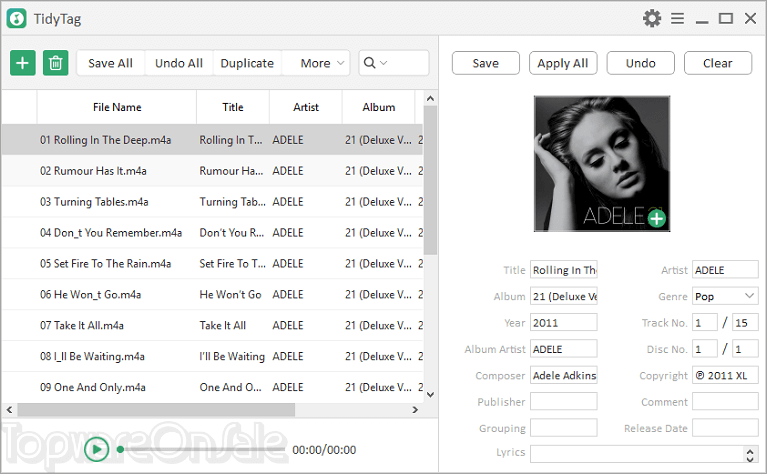Viewport: 767px width, 474px height.
Task: Click the horizontal scroll right arrow
Action: pos(415,409)
